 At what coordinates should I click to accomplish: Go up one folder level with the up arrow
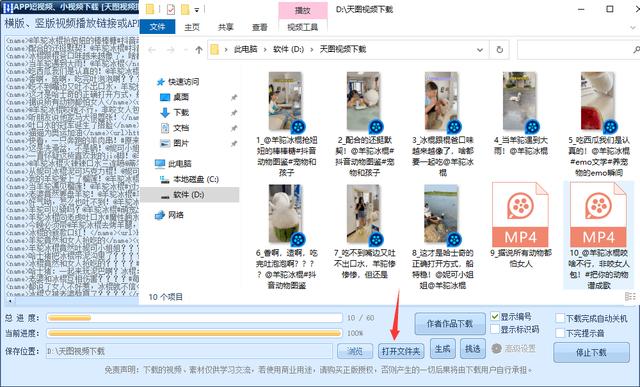pyautogui.click(x=199, y=50)
